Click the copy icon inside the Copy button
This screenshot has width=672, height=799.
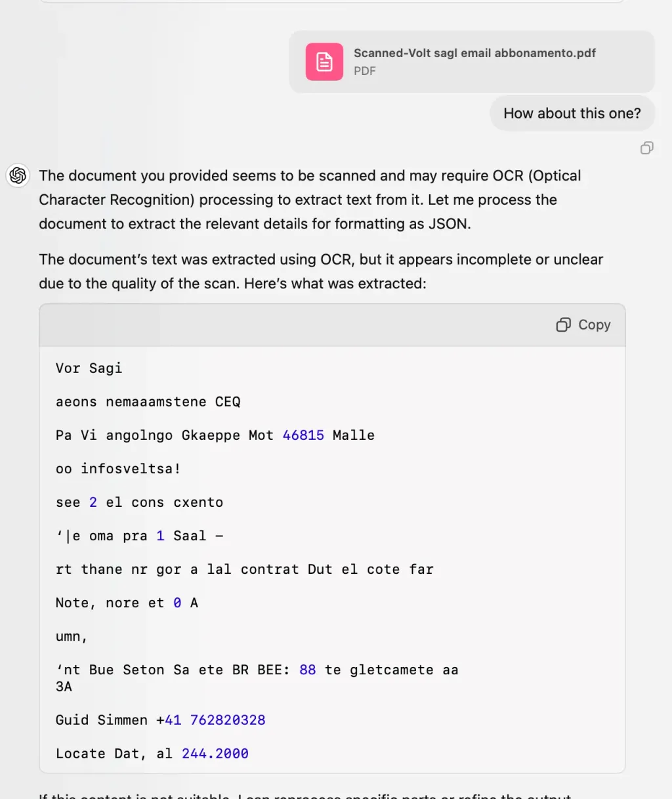point(564,324)
